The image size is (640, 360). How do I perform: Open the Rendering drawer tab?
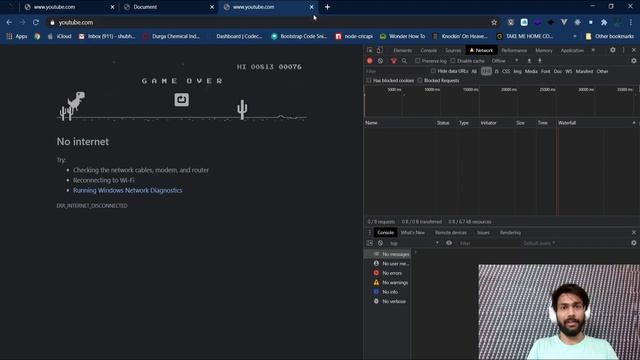[510, 233]
